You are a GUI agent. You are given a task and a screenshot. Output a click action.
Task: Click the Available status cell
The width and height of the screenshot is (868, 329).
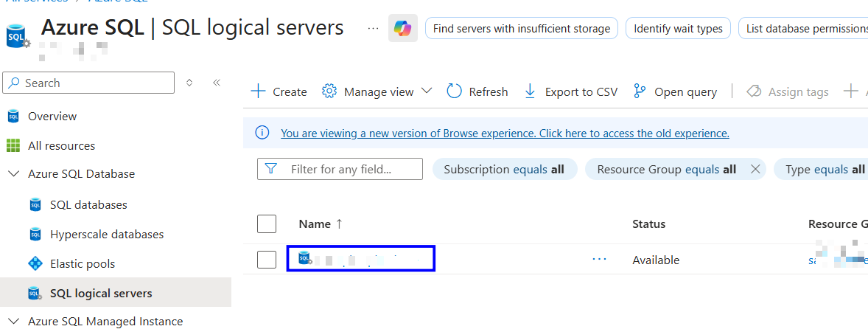pos(656,260)
